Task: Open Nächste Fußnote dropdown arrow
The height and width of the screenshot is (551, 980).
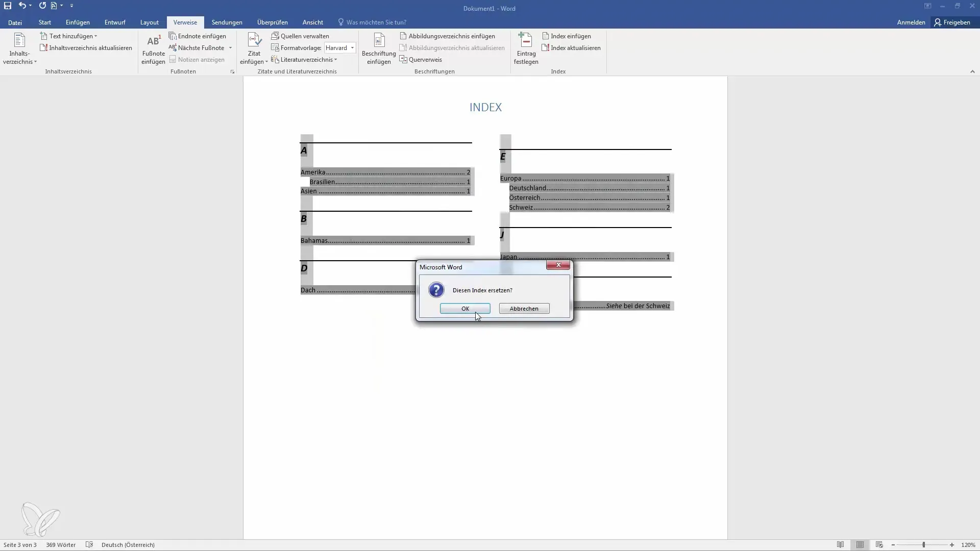Action: tap(230, 48)
